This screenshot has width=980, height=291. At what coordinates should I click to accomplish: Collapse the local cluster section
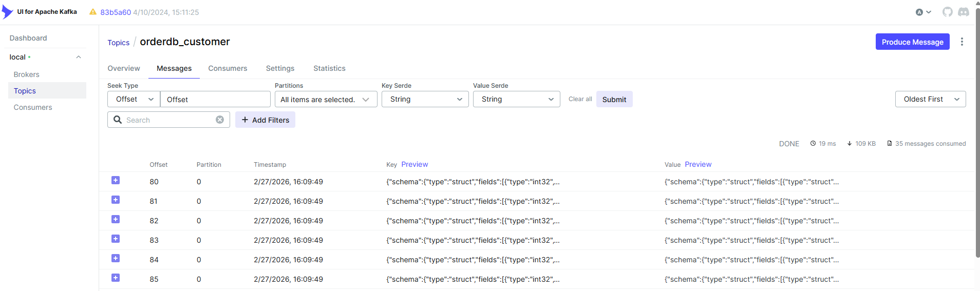[79, 57]
